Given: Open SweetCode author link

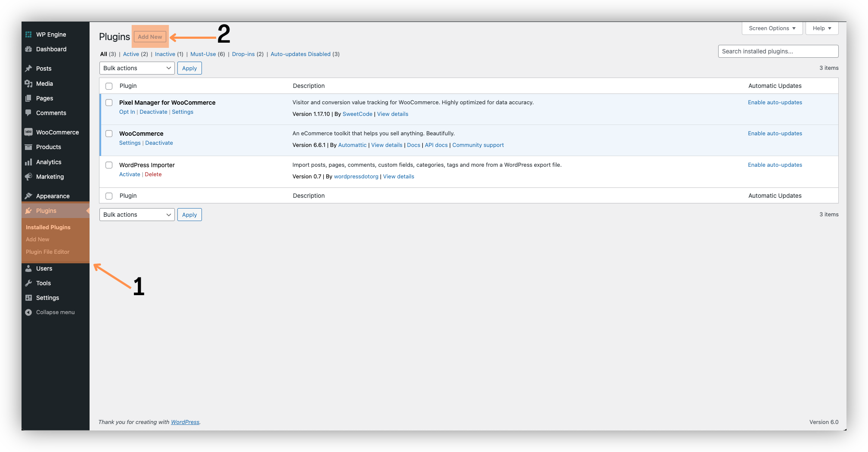Looking at the screenshot, I should coord(357,114).
